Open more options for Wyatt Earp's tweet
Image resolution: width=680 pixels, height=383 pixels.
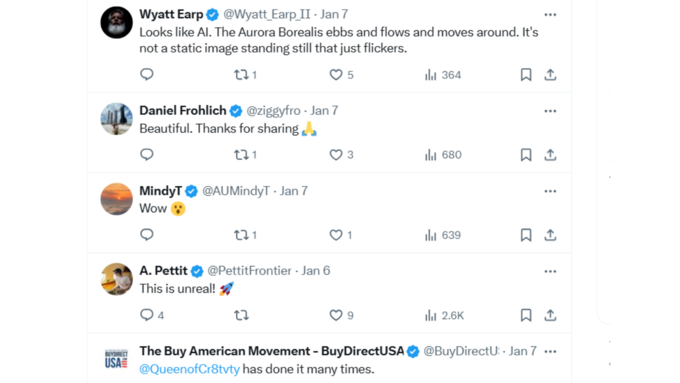click(550, 15)
